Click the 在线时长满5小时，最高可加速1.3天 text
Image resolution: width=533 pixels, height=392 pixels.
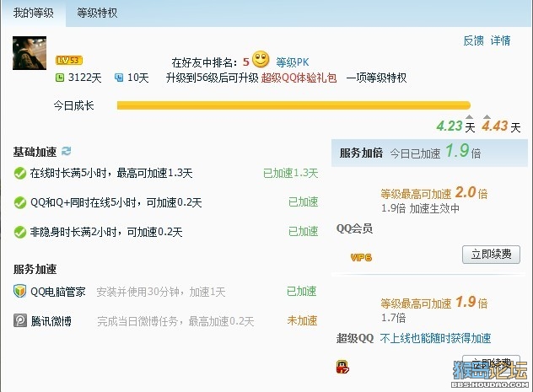click(x=111, y=174)
